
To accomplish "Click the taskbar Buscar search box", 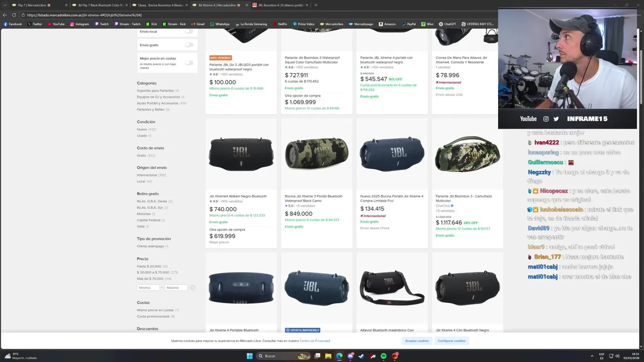I will point(284,356).
